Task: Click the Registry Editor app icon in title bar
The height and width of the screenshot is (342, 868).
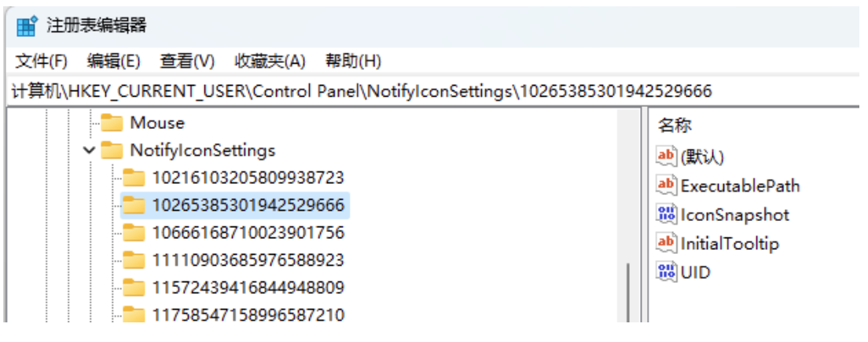Action: coord(26,25)
